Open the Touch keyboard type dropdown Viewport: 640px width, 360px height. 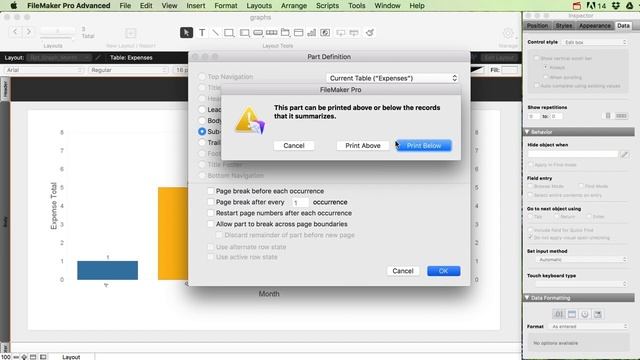click(581, 284)
